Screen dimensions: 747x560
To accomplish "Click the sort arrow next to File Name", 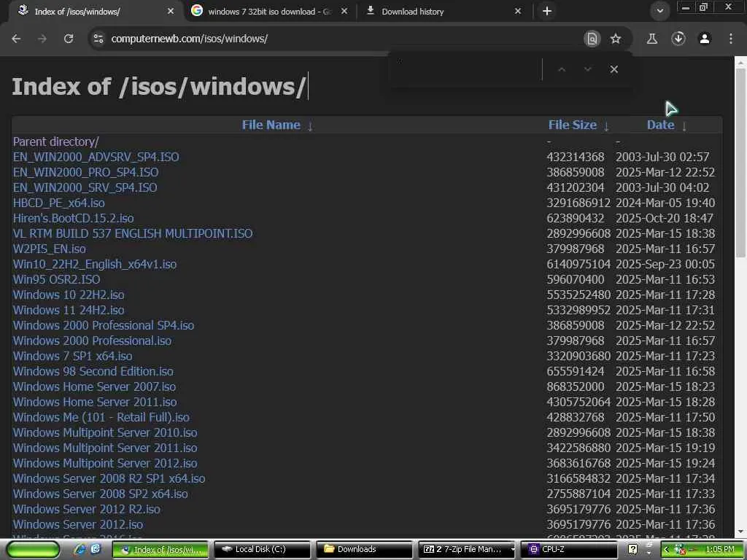I will pos(310,125).
